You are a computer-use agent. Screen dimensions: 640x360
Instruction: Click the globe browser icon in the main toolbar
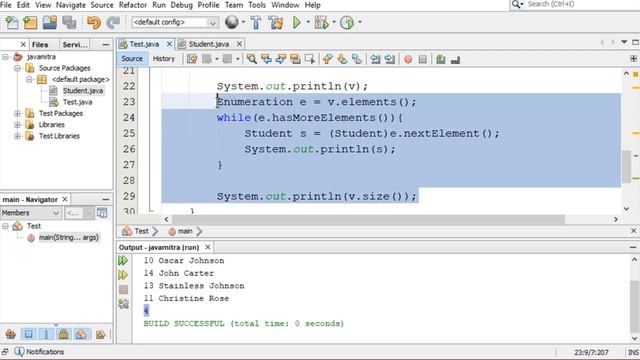(232, 22)
